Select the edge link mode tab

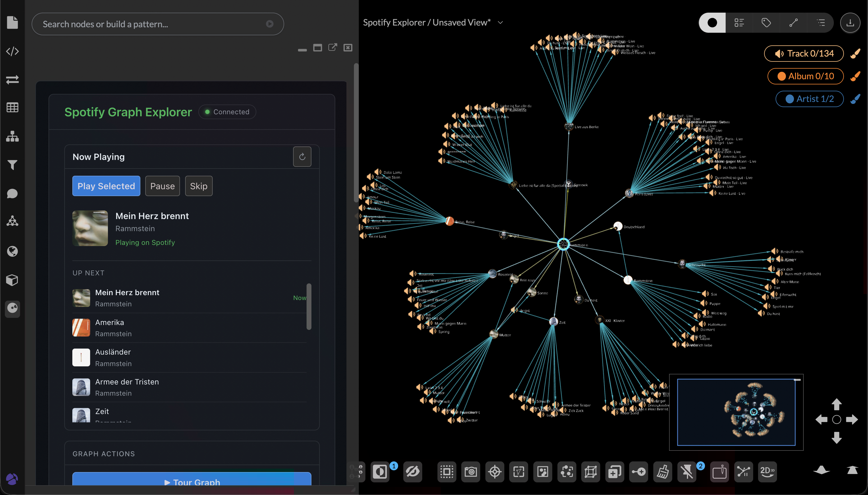793,23
